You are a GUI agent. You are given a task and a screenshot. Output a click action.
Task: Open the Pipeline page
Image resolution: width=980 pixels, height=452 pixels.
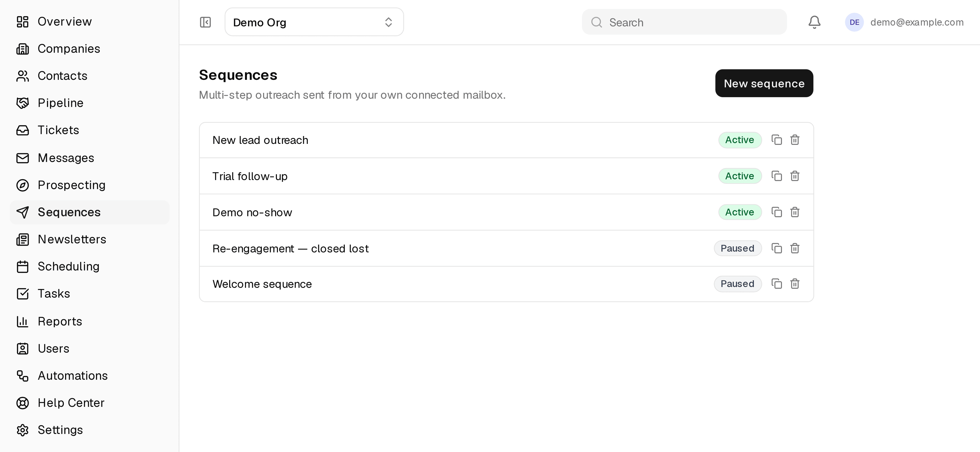pyautogui.click(x=90, y=103)
